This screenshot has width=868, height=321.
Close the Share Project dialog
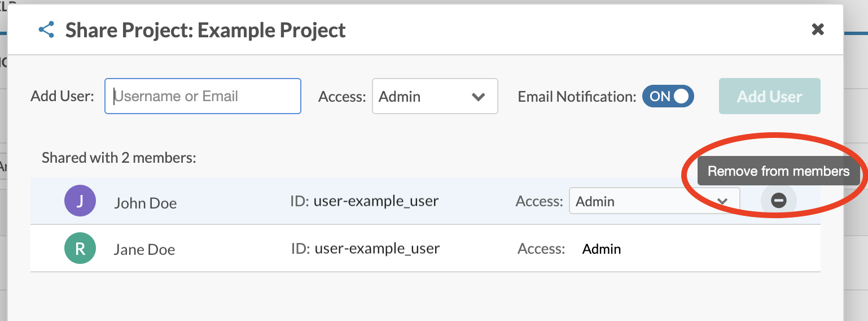pyautogui.click(x=817, y=29)
